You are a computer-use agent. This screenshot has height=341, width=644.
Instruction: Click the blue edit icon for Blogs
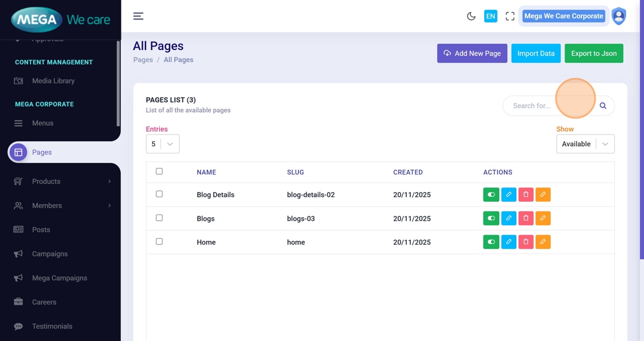(508, 219)
